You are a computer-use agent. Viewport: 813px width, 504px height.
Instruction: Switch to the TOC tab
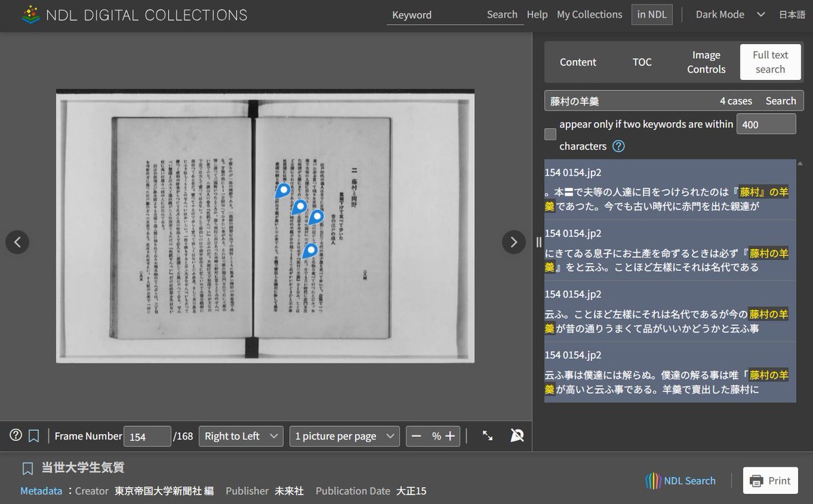(x=642, y=62)
